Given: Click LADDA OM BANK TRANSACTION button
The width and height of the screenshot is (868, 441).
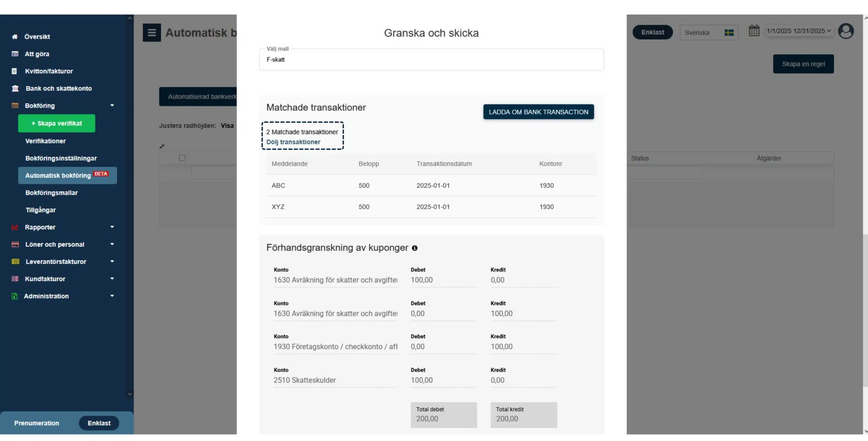Looking at the screenshot, I should point(538,112).
